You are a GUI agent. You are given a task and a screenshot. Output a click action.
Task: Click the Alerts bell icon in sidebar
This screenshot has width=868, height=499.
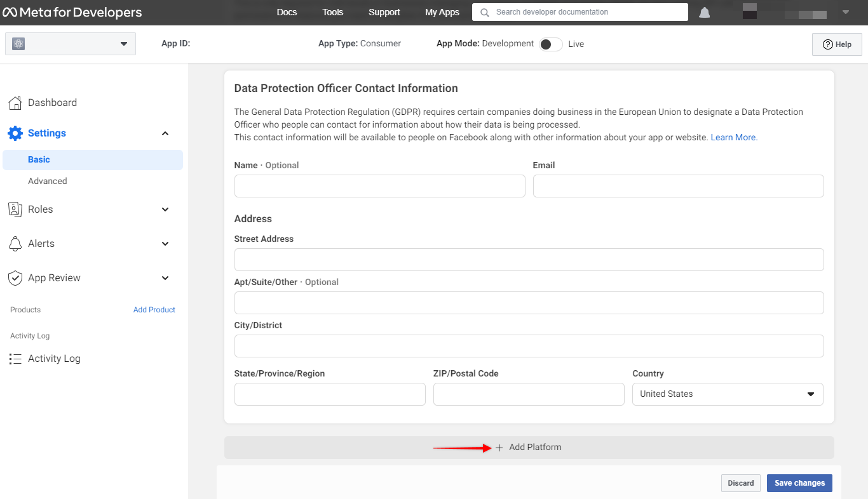(15, 244)
